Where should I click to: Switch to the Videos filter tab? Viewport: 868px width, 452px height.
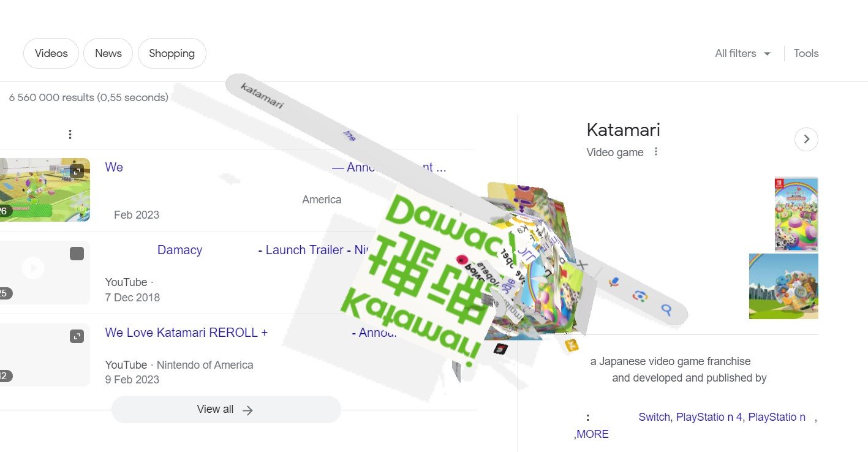(x=51, y=53)
